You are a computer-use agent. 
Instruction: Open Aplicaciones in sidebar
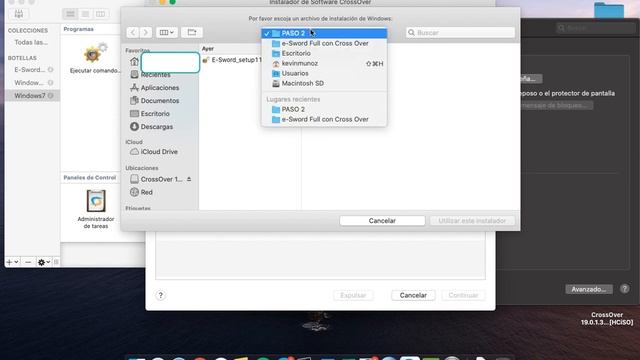point(155,88)
